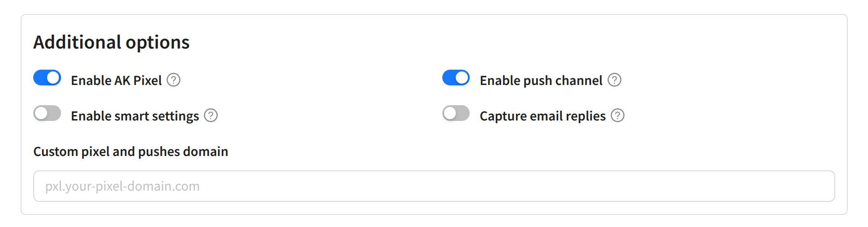Image resolution: width=868 pixels, height=227 pixels.
Task: Click the question mark beside email replies
Action: (617, 116)
